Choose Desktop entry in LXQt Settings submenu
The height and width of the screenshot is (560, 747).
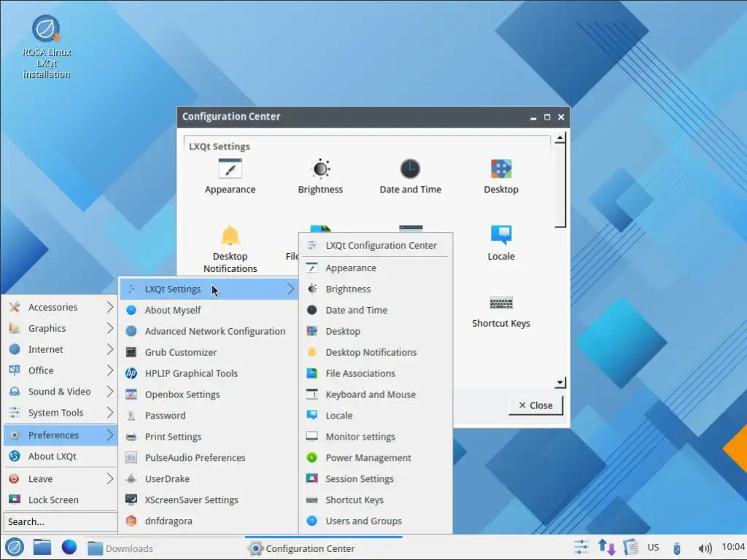pos(376,331)
